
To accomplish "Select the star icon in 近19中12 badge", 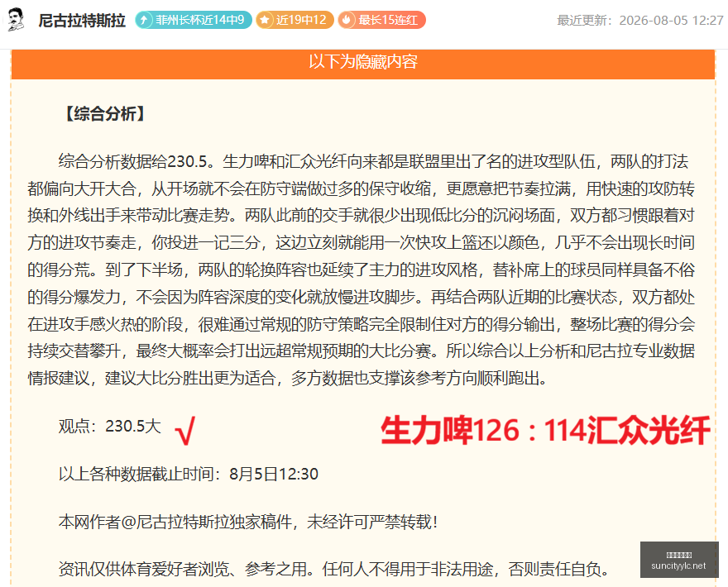I will (265, 20).
